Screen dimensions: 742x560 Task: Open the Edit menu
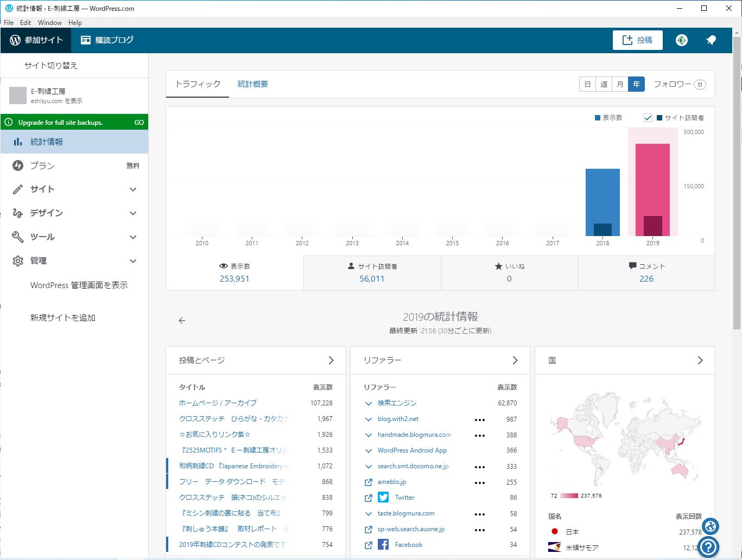[x=26, y=23]
